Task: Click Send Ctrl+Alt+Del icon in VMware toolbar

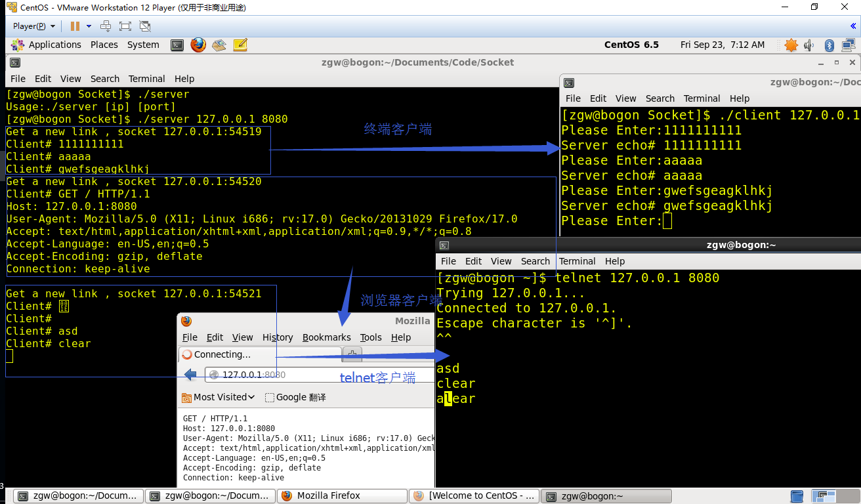Action: pyautogui.click(x=106, y=26)
